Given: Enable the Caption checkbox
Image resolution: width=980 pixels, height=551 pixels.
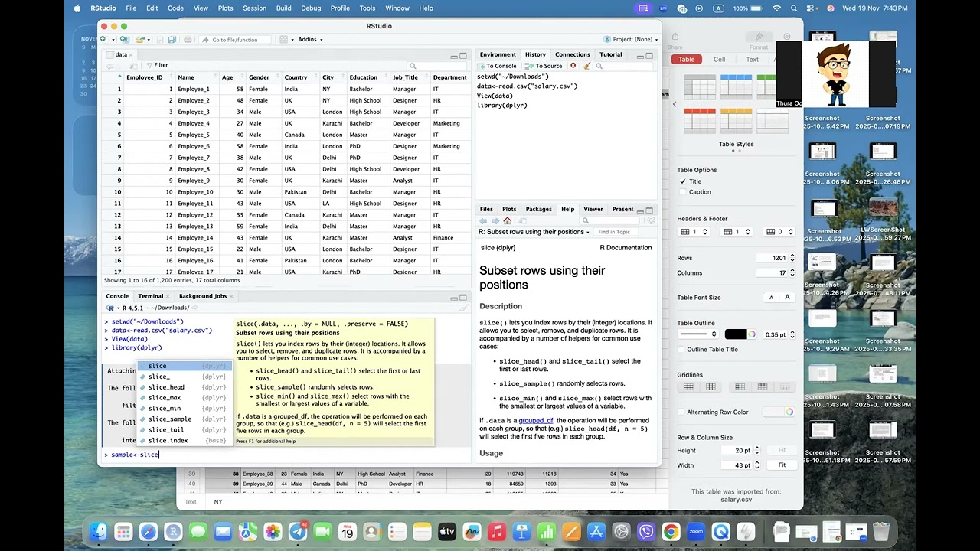Looking at the screenshot, I should pos(682,192).
